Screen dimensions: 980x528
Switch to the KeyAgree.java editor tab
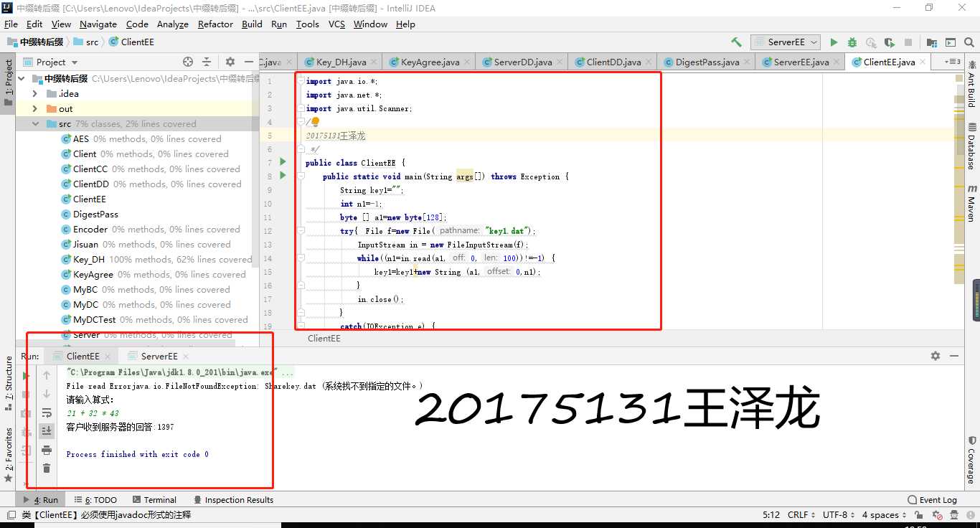coord(428,62)
